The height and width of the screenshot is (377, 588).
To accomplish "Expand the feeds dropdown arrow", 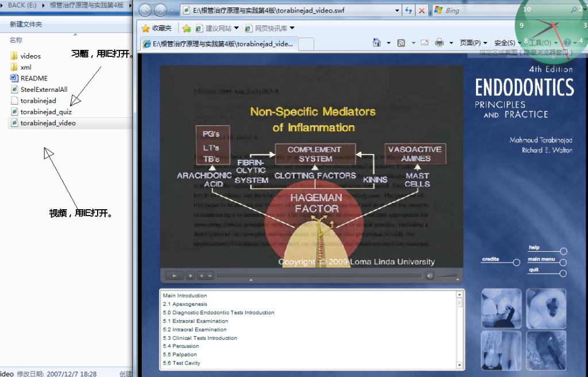I will (413, 43).
